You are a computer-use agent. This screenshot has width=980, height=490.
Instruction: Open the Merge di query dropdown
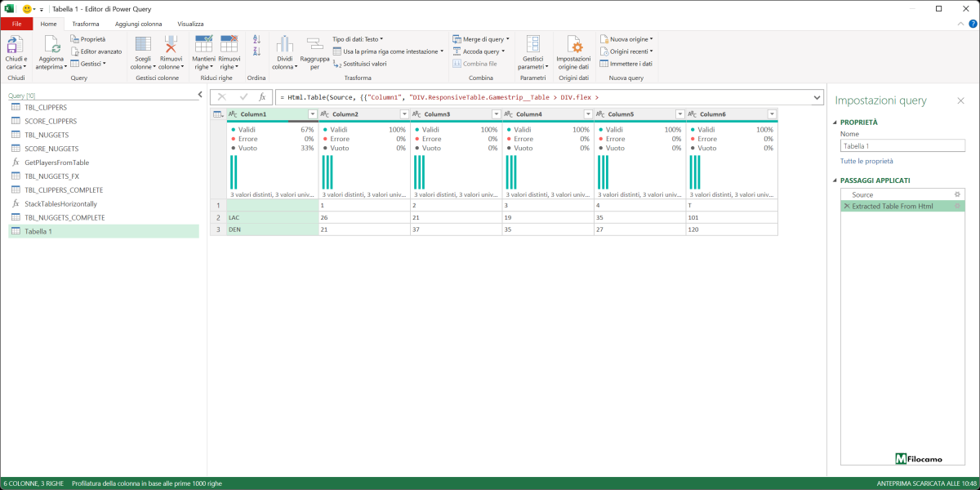click(x=481, y=38)
